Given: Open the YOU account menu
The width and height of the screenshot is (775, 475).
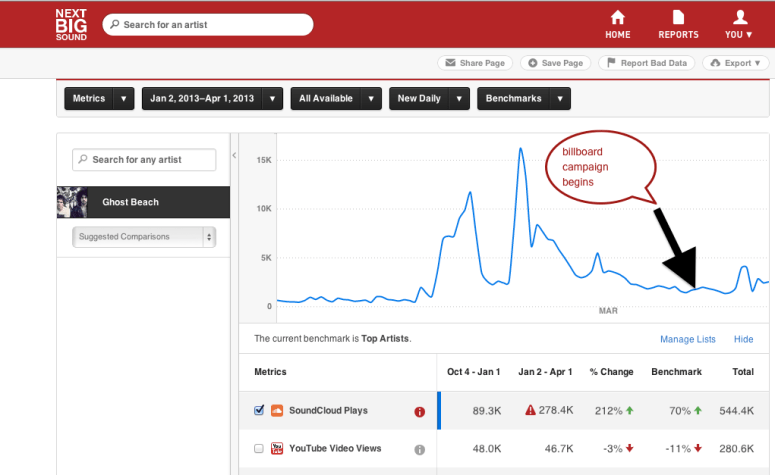Looking at the screenshot, I should (739, 24).
